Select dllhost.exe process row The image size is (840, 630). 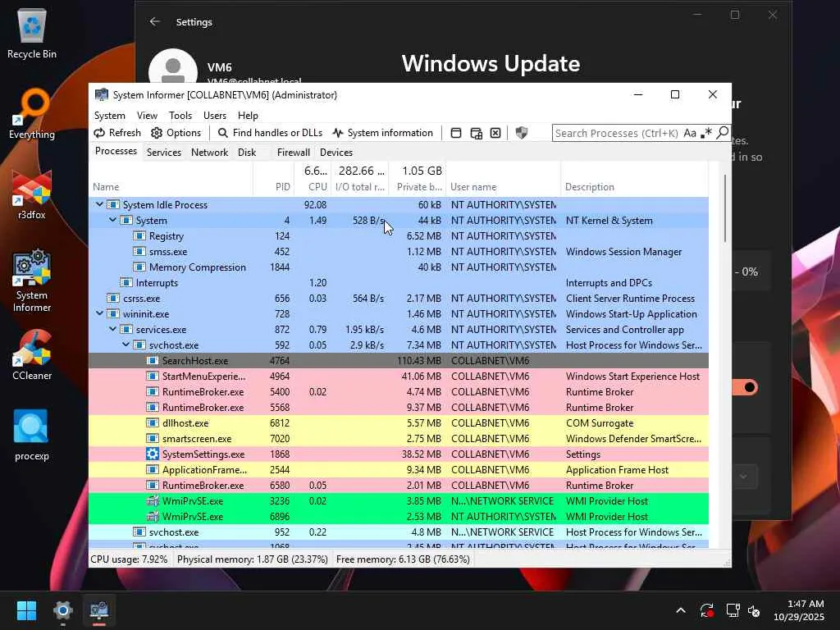point(399,422)
